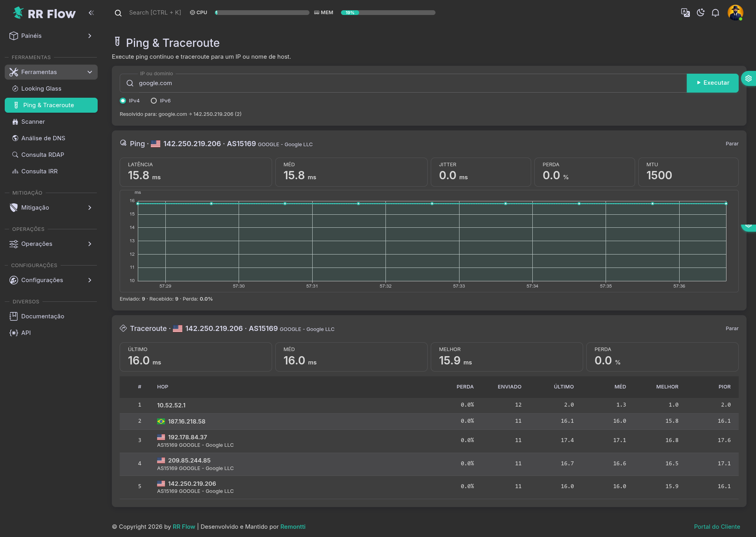Click the MEM usage progress bar
The height and width of the screenshot is (537, 756).
pos(388,13)
